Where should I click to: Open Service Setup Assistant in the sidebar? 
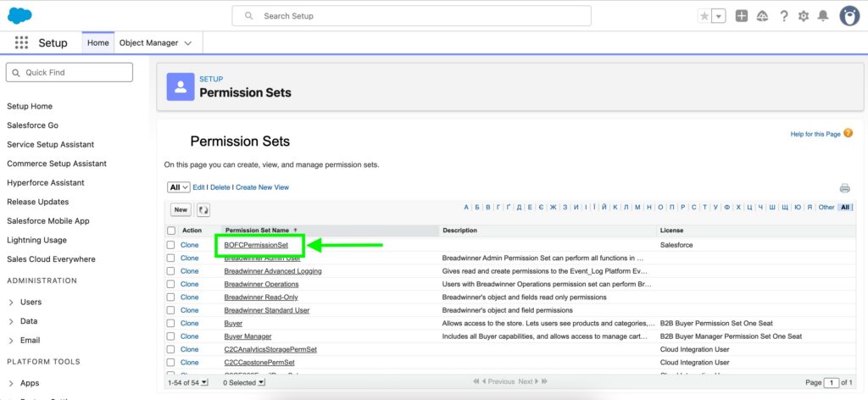click(50, 144)
